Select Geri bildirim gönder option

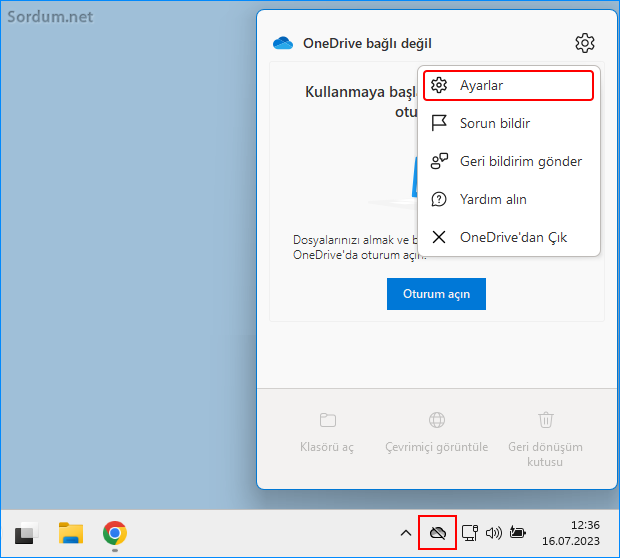[x=508, y=161]
